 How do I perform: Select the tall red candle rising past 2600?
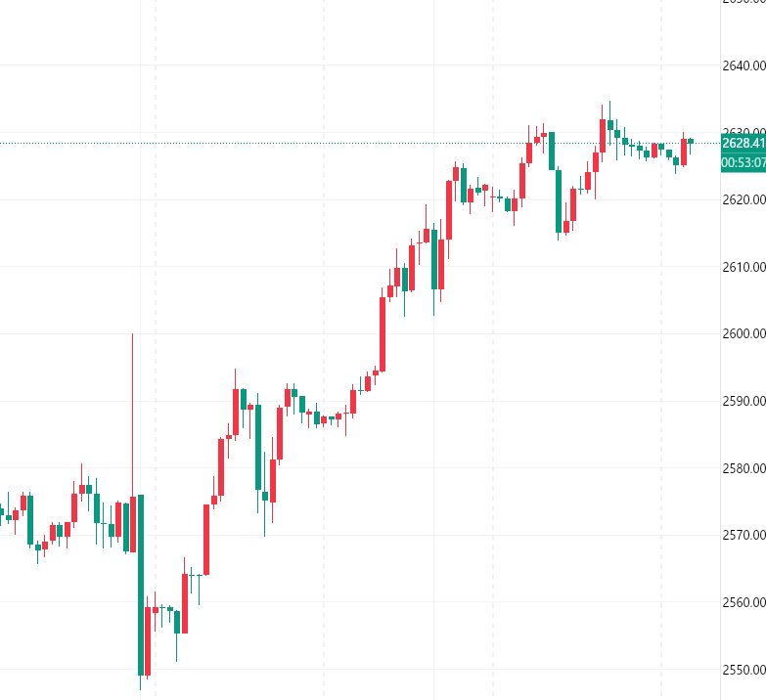383,332
